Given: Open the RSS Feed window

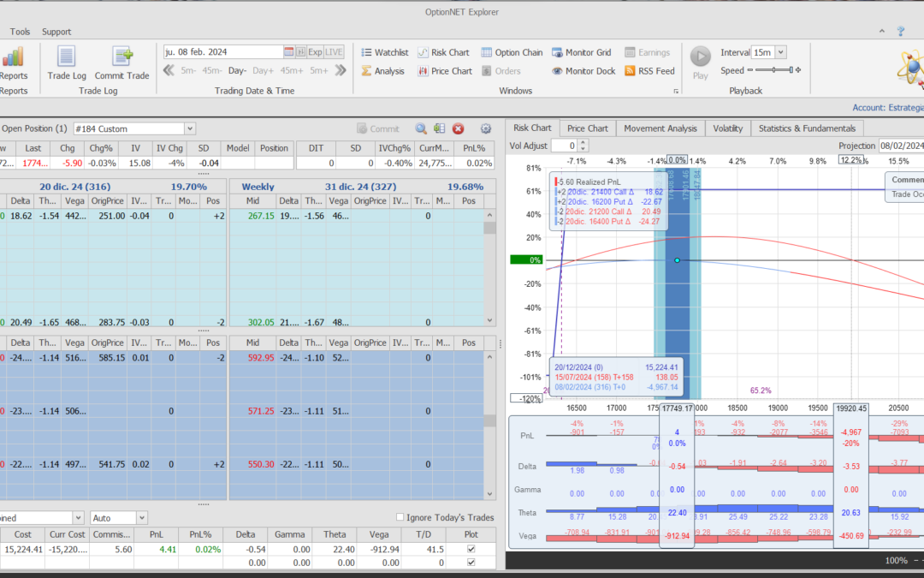Looking at the screenshot, I should tap(649, 71).
